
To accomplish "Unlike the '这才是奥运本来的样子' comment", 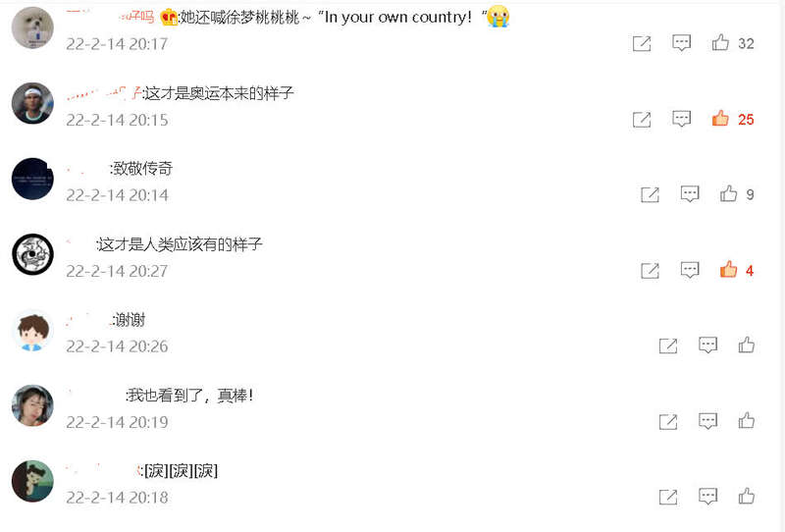I will pyautogui.click(x=720, y=119).
